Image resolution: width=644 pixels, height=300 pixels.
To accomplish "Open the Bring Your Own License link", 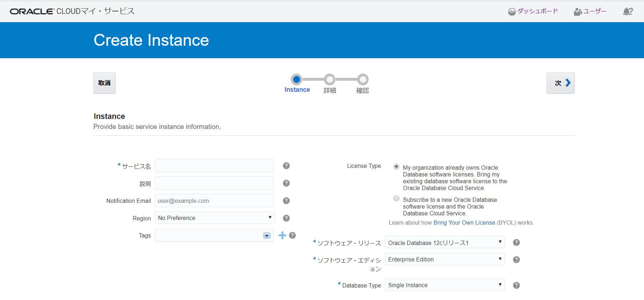I will [x=464, y=222].
